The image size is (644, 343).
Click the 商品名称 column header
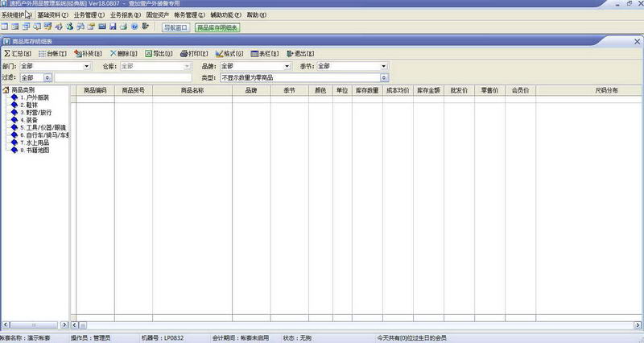coord(192,90)
